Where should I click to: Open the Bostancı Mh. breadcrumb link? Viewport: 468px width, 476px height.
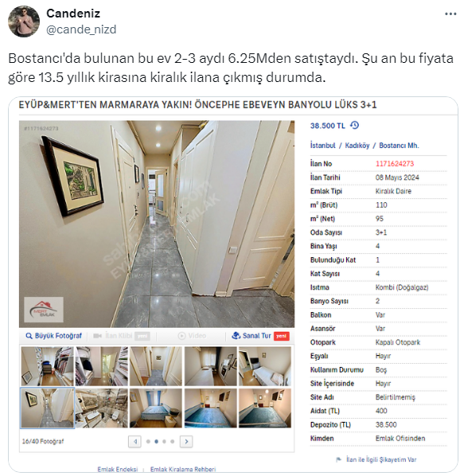[399, 146]
